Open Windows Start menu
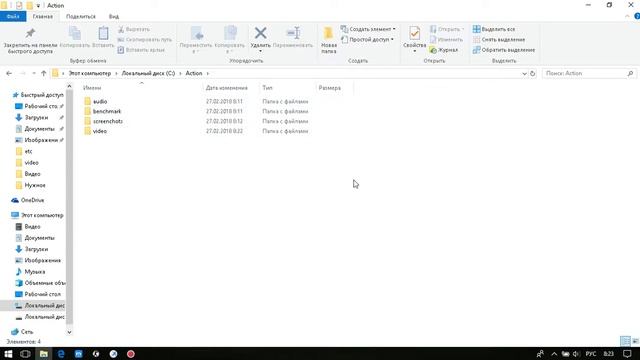 (x=8, y=354)
